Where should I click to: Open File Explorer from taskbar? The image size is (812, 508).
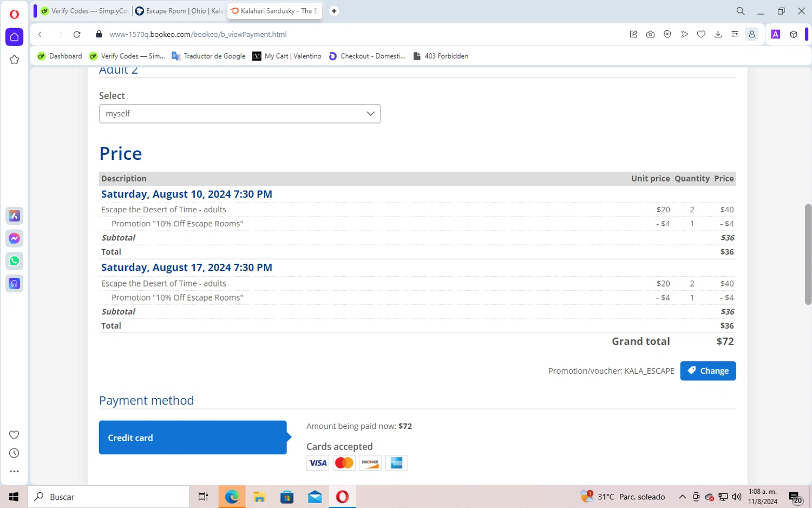[x=259, y=497]
